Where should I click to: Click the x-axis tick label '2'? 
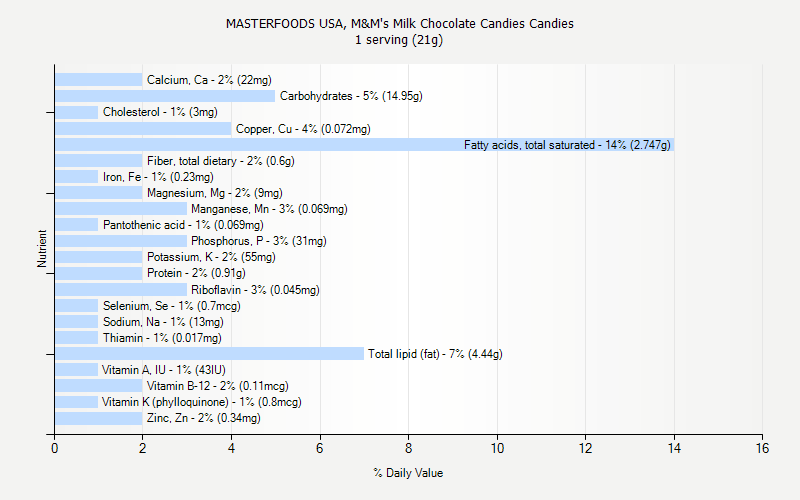[142, 448]
